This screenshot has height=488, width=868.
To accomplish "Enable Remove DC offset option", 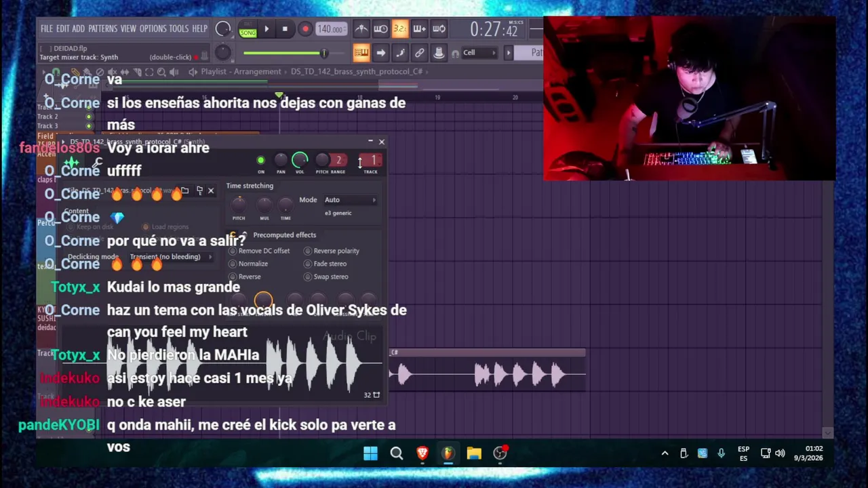I will click(x=260, y=251).
